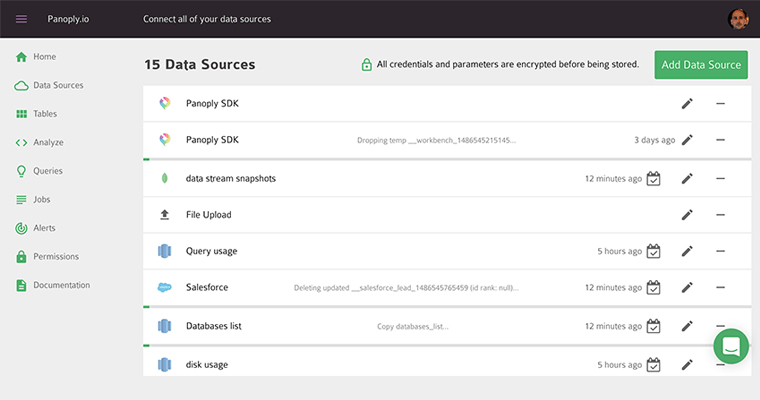Open schedule calendar for Query usage

(x=653, y=251)
